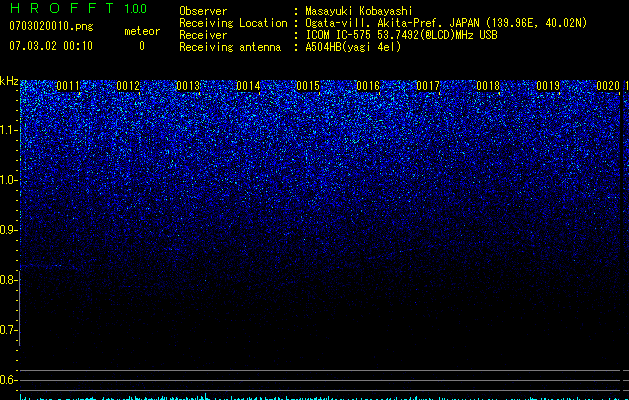Click frequency axis label 0.7

coord(7,330)
